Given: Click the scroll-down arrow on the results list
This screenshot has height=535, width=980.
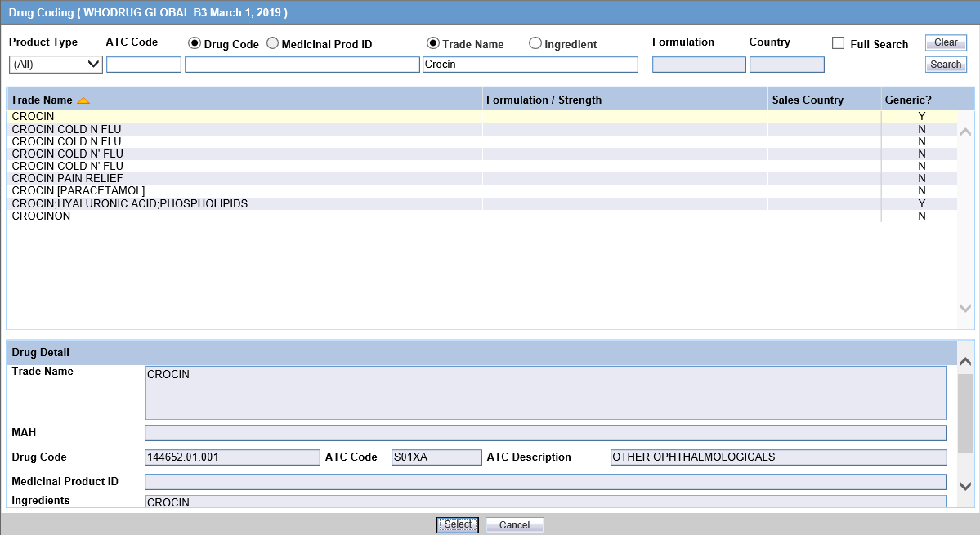Looking at the screenshot, I should pyautogui.click(x=965, y=310).
